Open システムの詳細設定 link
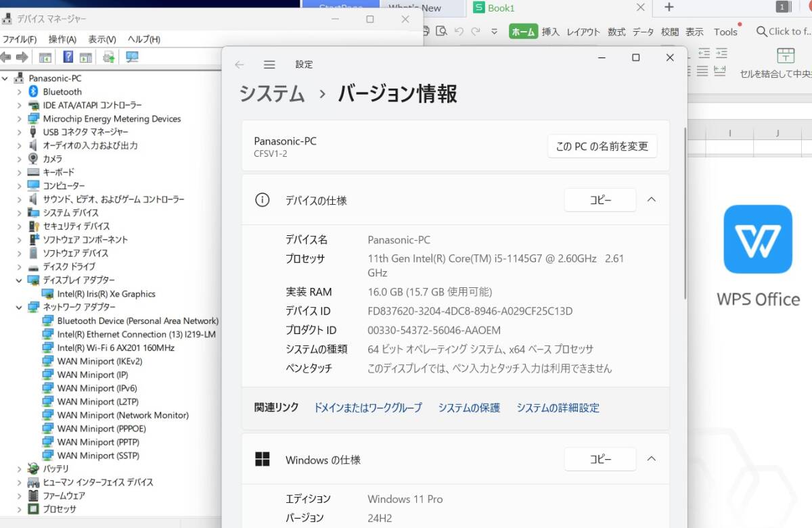 point(558,408)
